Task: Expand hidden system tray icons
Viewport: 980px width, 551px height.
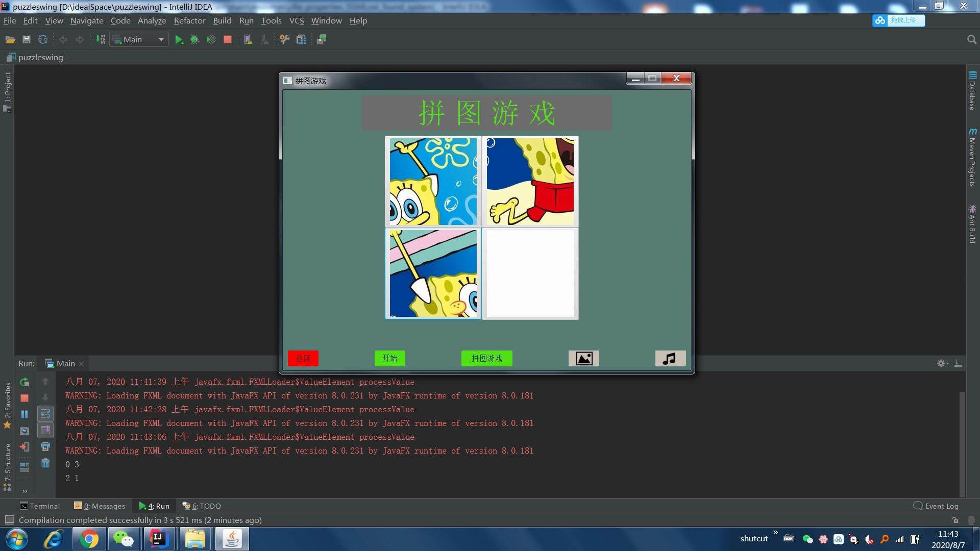Action: click(x=775, y=533)
